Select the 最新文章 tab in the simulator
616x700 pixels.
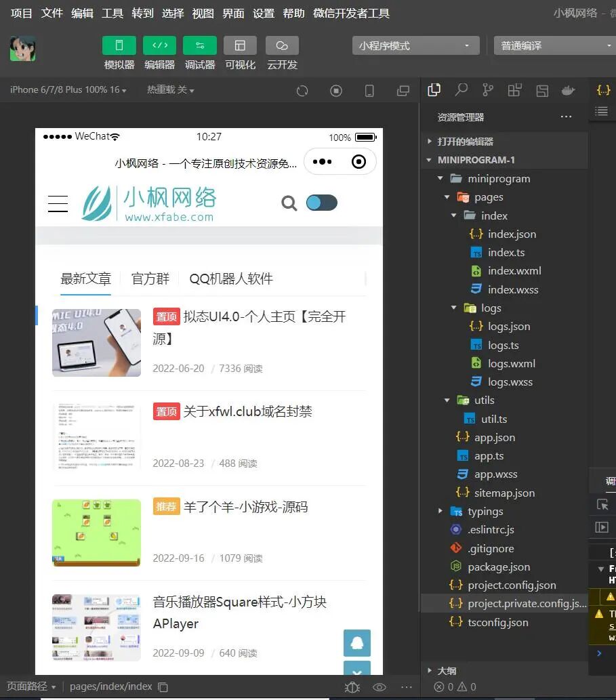85,279
